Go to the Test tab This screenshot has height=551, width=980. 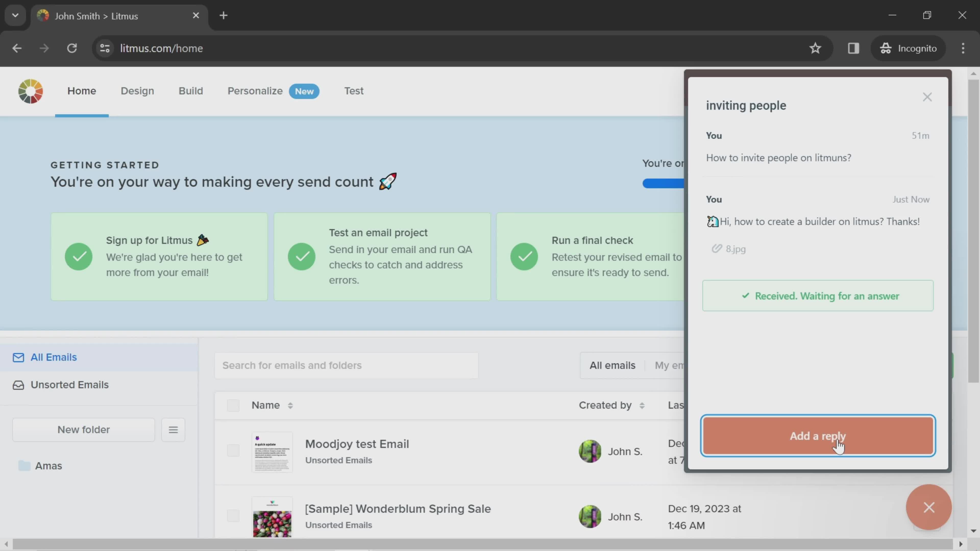tap(354, 91)
